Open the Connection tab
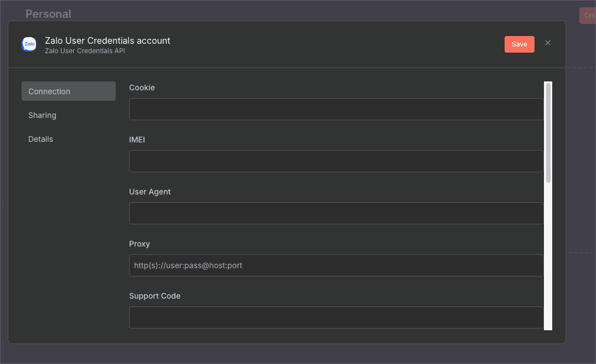Screen dimensions: 596x364 click(x=68, y=91)
